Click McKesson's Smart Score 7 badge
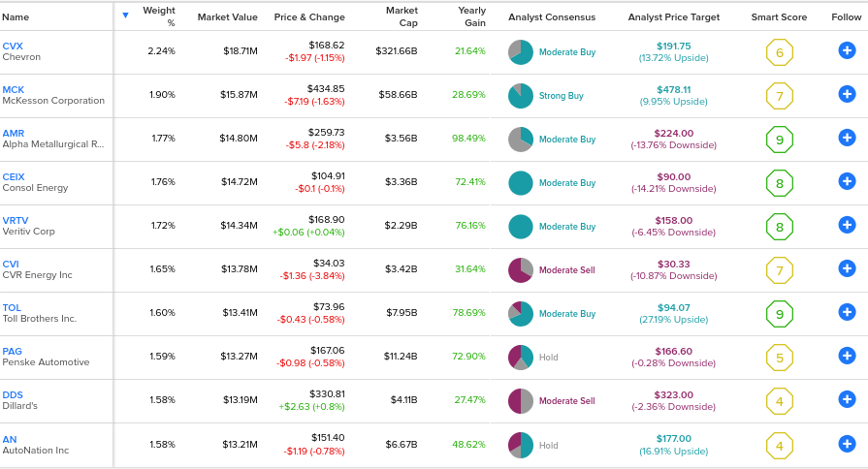This screenshot has height=469, width=868. (x=780, y=96)
